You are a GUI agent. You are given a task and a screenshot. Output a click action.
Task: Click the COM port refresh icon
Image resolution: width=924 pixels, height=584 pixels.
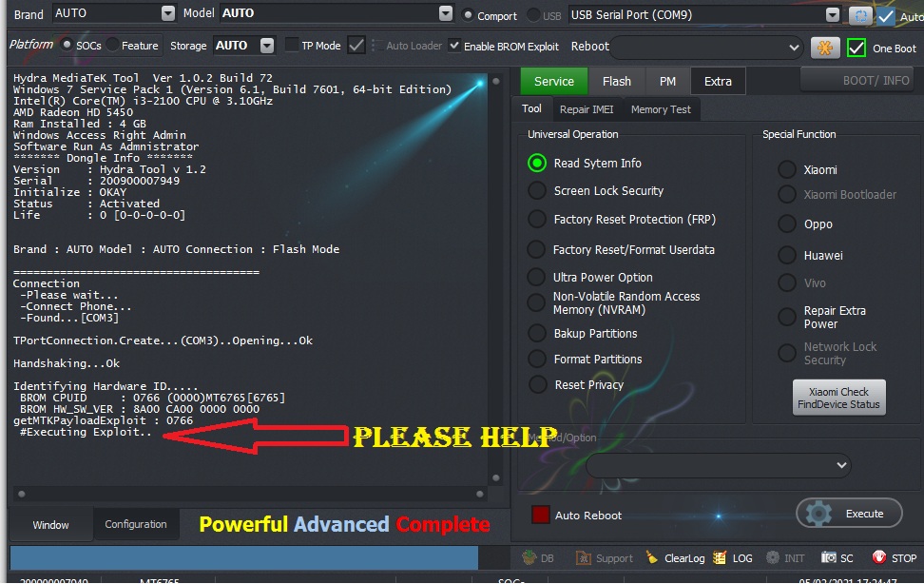(859, 16)
